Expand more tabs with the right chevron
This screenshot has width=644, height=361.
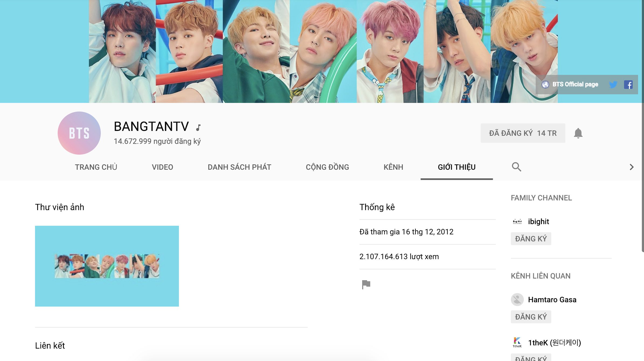point(632,167)
